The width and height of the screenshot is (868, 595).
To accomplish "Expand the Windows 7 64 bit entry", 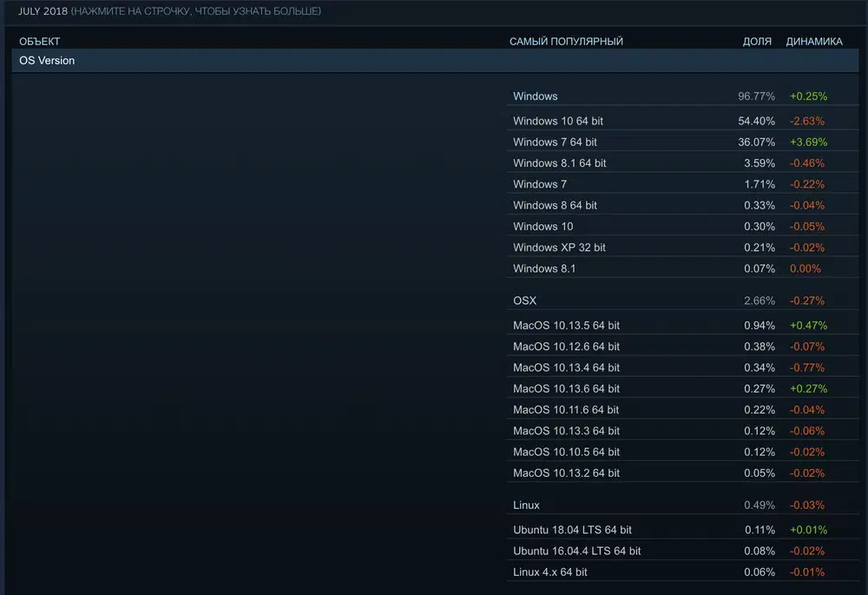I will click(x=554, y=142).
